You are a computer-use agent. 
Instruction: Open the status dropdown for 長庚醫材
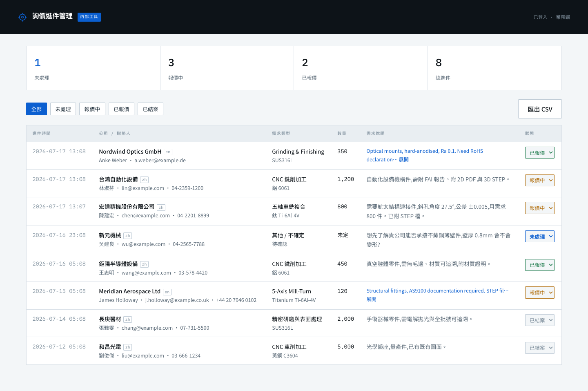coord(539,320)
